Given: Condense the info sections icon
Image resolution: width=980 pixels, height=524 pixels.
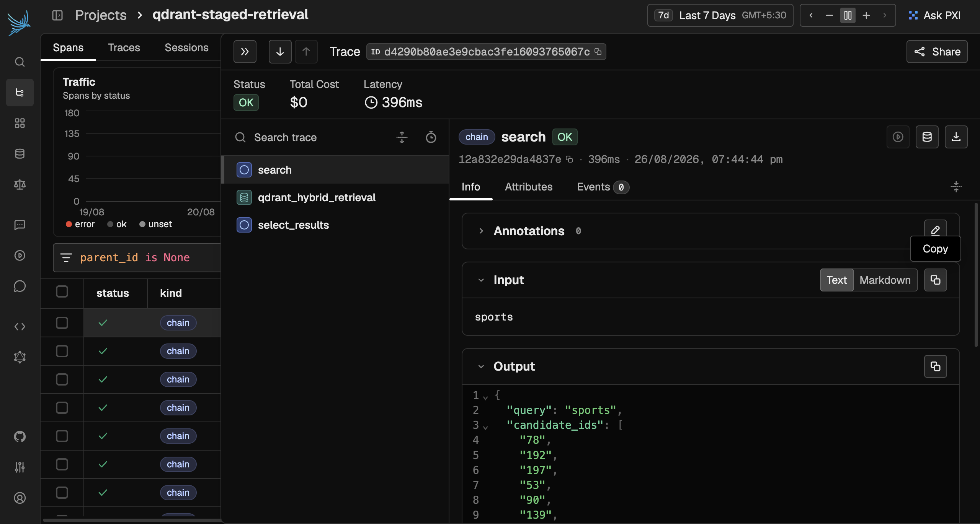Looking at the screenshot, I should click(956, 187).
